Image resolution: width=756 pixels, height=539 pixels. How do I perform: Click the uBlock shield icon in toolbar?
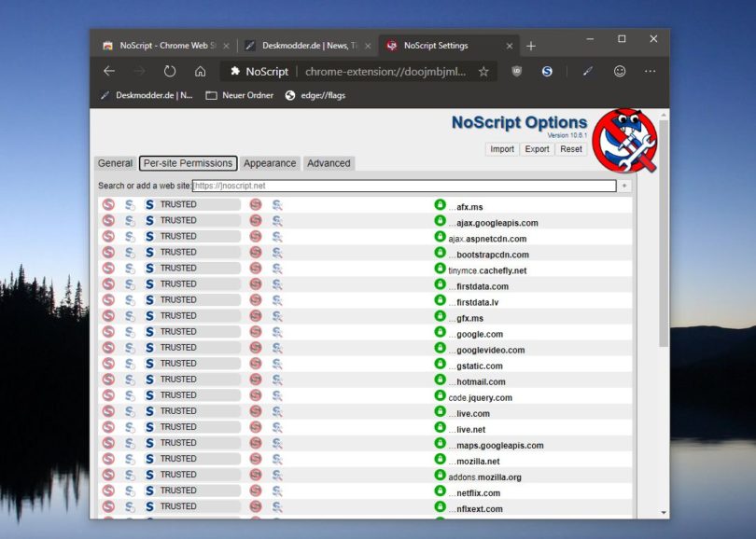[516, 71]
